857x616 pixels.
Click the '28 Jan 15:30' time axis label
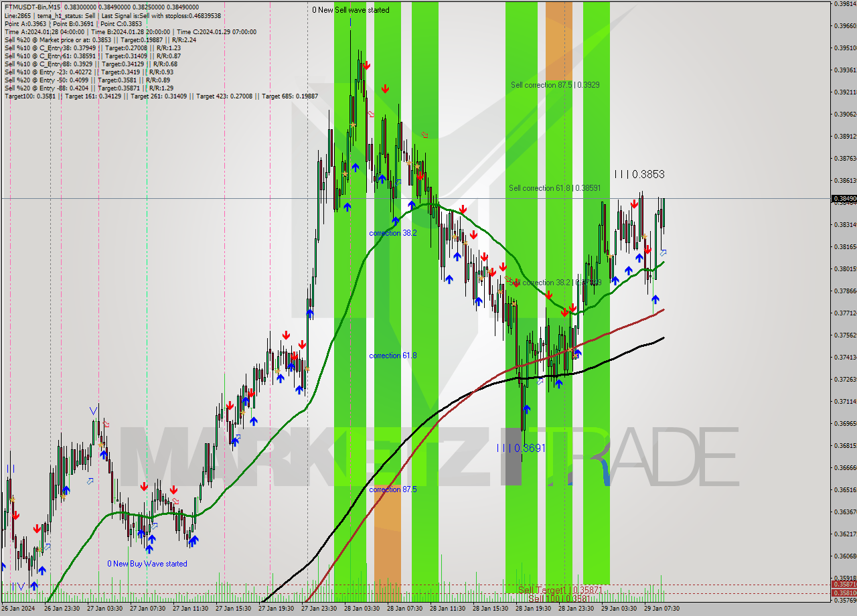click(x=490, y=609)
